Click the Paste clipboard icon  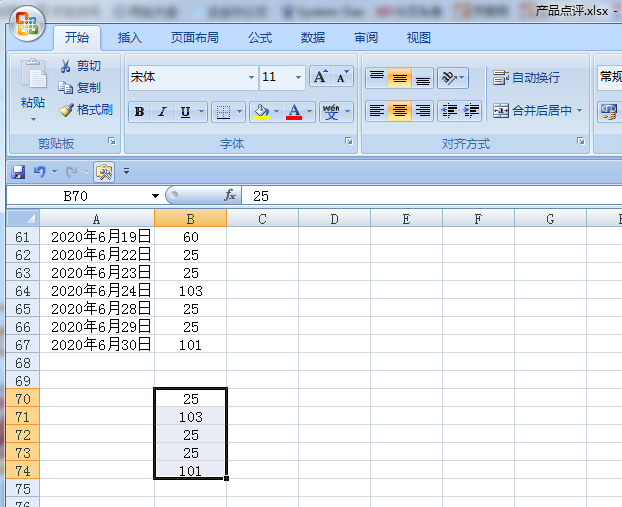(32, 76)
